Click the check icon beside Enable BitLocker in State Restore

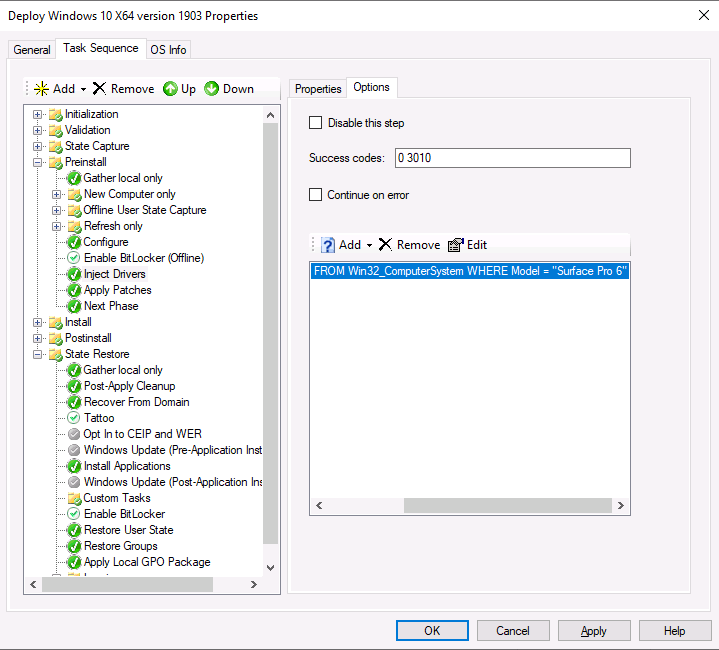coord(74,514)
